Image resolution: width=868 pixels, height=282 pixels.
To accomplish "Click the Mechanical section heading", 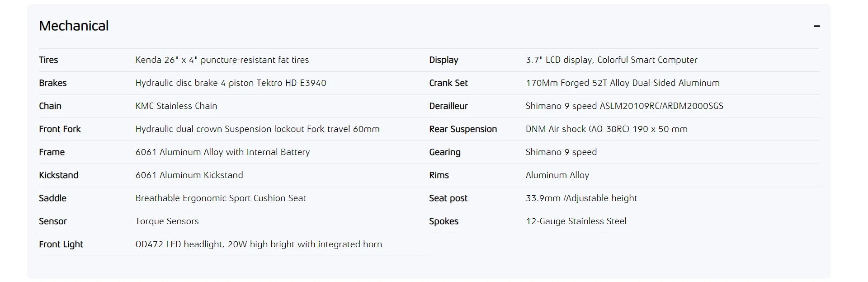I will pos(74,26).
